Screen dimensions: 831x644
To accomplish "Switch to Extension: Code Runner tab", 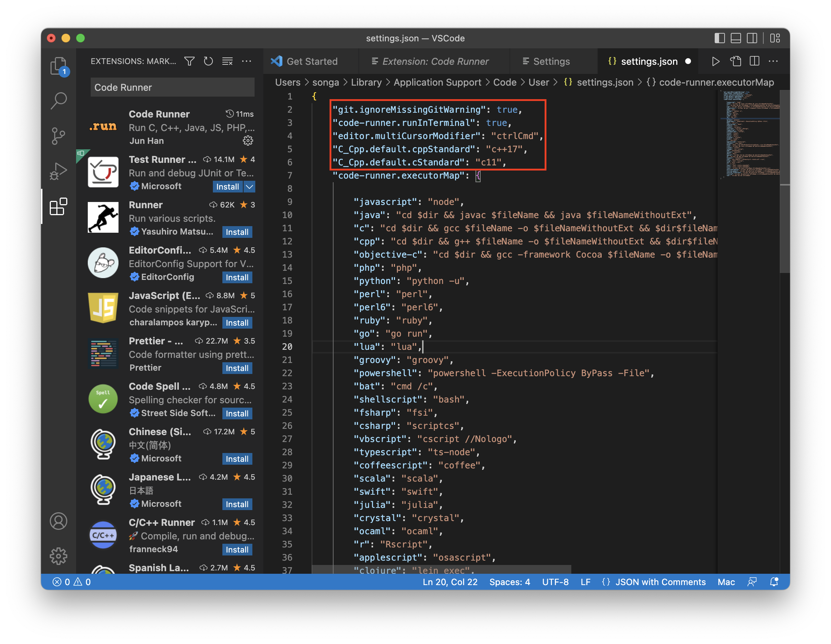I will (435, 61).
